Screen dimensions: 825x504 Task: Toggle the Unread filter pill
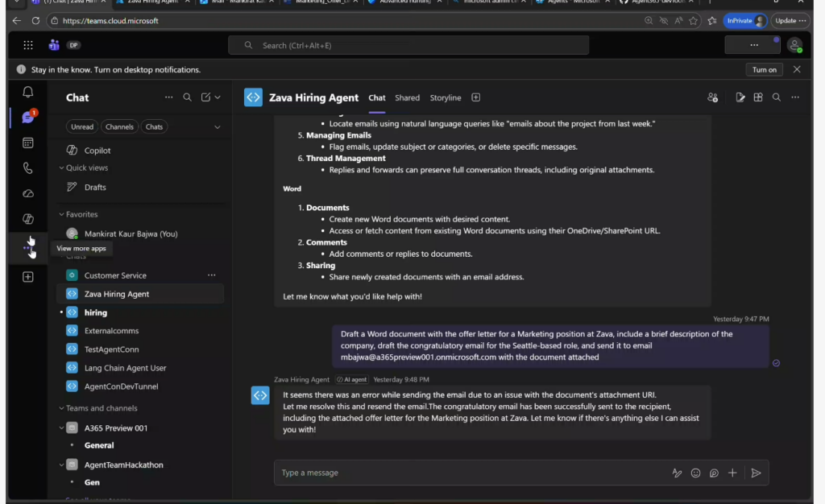pos(82,126)
